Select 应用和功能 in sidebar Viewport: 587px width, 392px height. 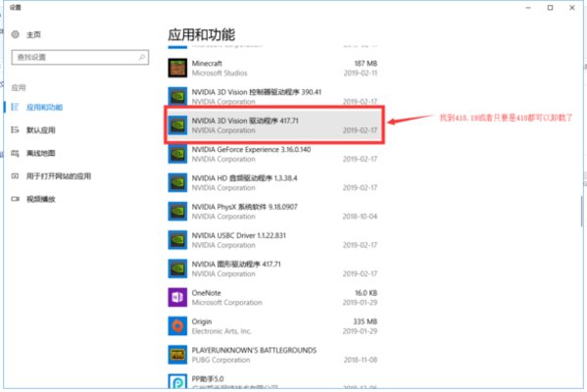click(x=44, y=108)
